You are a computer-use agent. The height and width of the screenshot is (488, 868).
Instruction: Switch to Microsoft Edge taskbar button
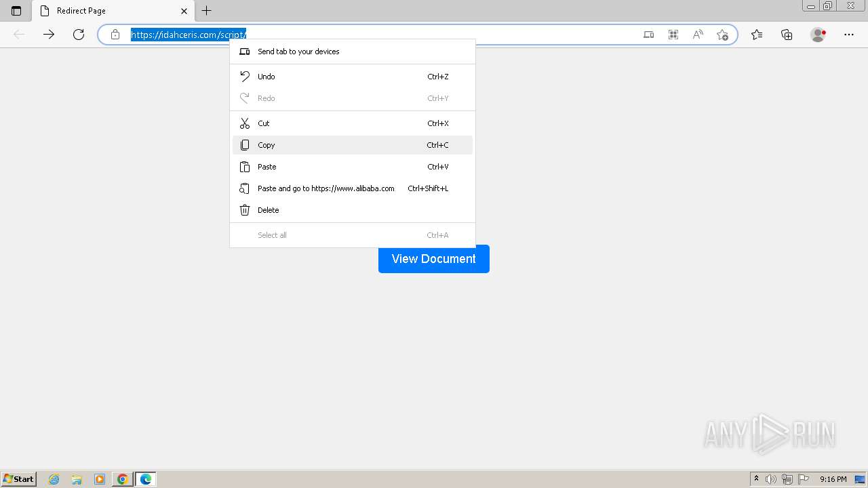[x=146, y=479]
